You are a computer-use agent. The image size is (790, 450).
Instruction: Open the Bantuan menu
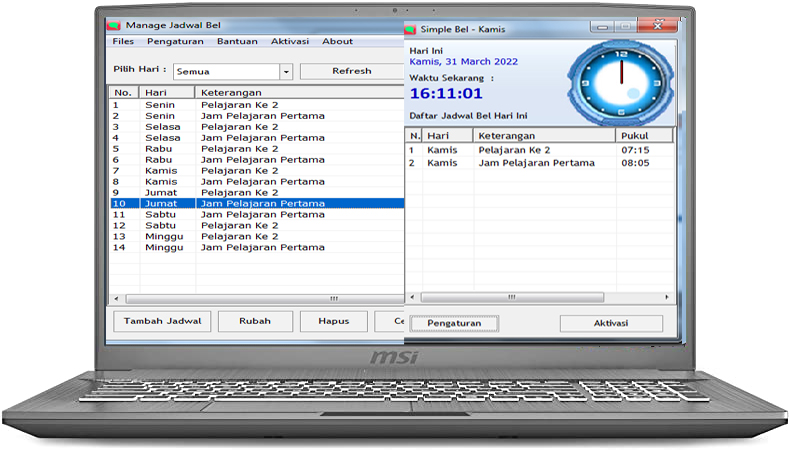tap(237, 42)
